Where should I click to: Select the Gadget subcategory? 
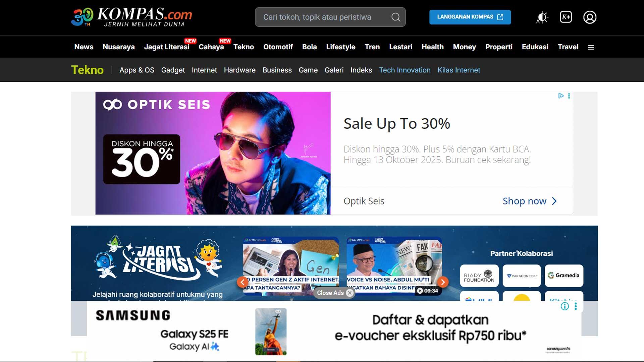tap(173, 70)
